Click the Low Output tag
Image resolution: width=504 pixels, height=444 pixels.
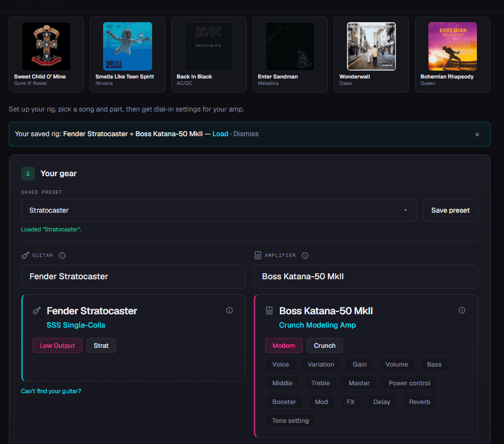58,345
